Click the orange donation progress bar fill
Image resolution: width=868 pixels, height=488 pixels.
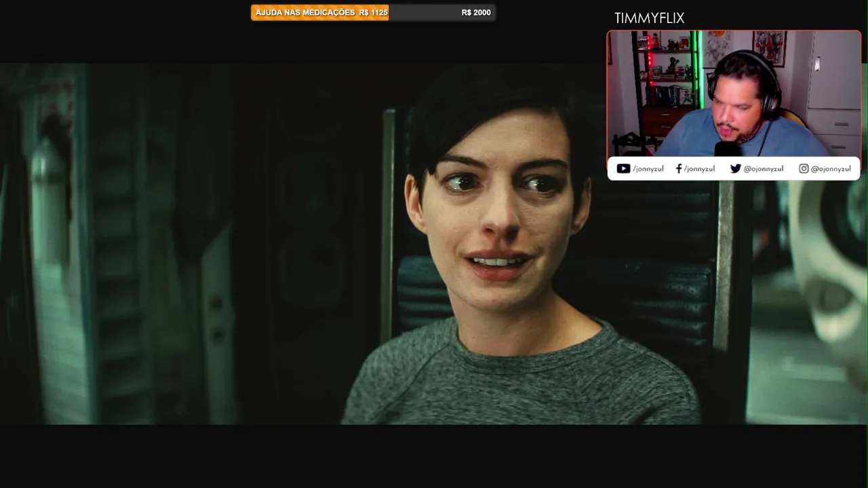(319, 12)
